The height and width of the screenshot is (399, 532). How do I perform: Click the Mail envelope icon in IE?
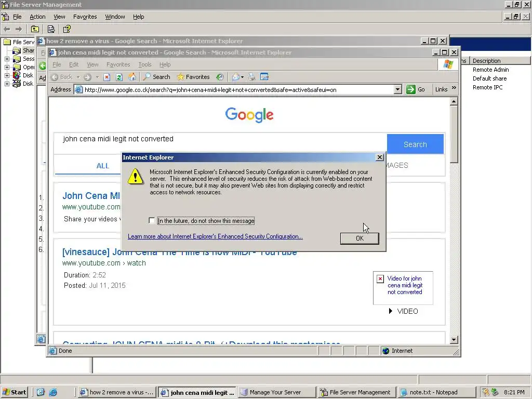pyautogui.click(x=236, y=77)
